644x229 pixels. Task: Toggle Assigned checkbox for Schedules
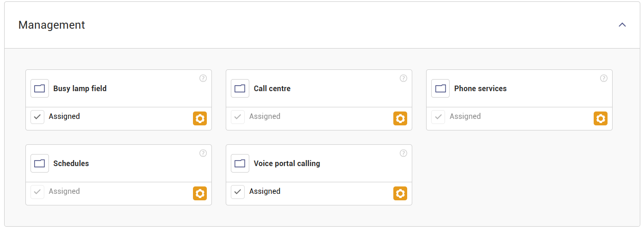(37, 192)
